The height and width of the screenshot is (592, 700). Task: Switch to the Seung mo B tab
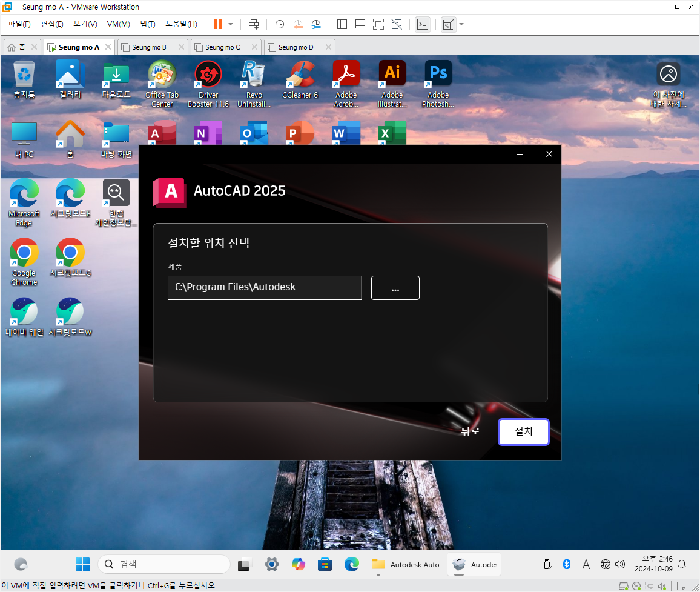tap(149, 47)
